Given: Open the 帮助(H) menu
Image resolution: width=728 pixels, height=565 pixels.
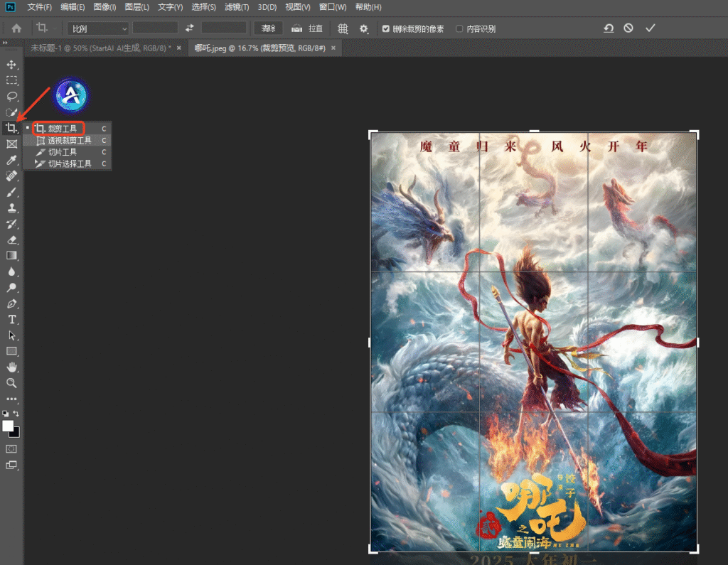Looking at the screenshot, I should tap(368, 7).
